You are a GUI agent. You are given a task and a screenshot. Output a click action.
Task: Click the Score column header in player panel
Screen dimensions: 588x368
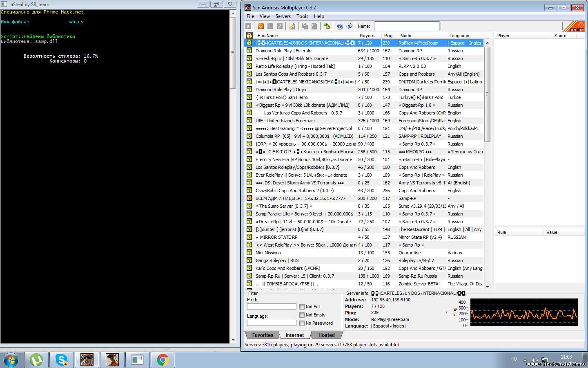pyautogui.click(x=564, y=36)
